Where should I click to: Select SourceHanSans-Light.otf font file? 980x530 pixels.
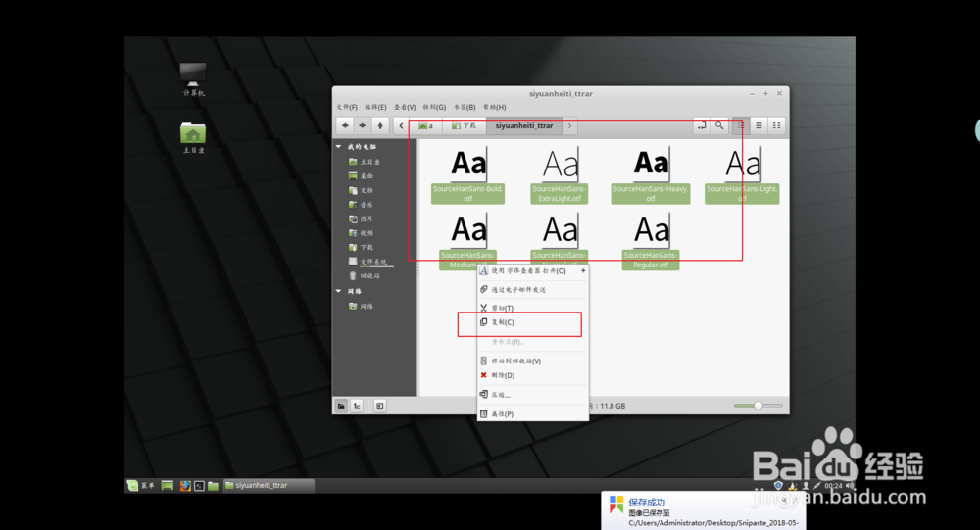(x=742, y=175)
